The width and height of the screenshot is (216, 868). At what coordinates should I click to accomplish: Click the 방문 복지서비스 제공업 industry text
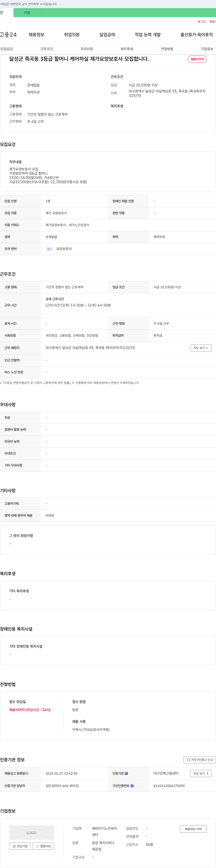103,846
